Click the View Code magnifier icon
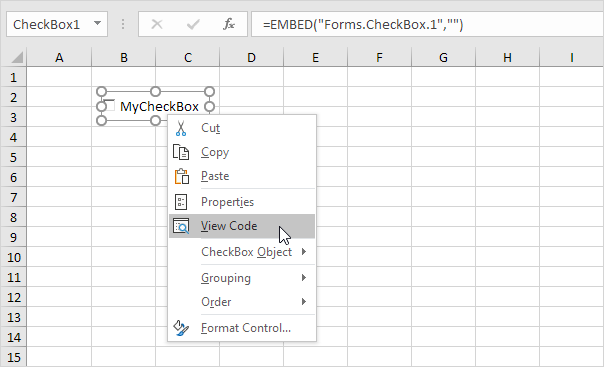The image size is (604, 367). point(181,226)
